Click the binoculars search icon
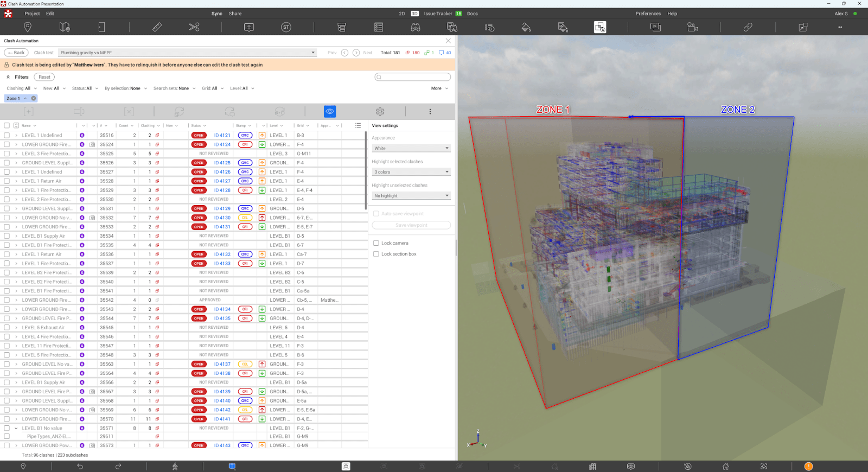Screen dimensions: 868x472 coord(416,27)
